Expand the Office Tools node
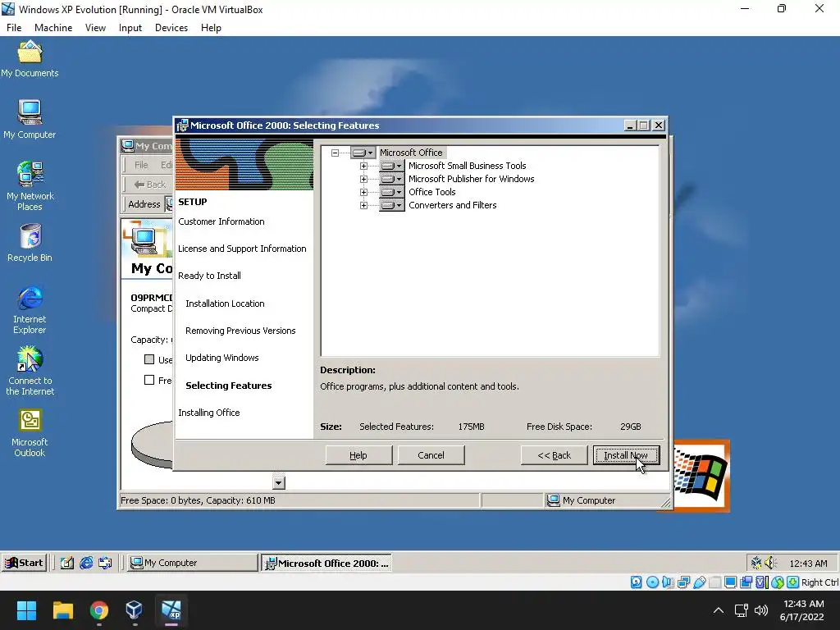 (x=363, y=192)
